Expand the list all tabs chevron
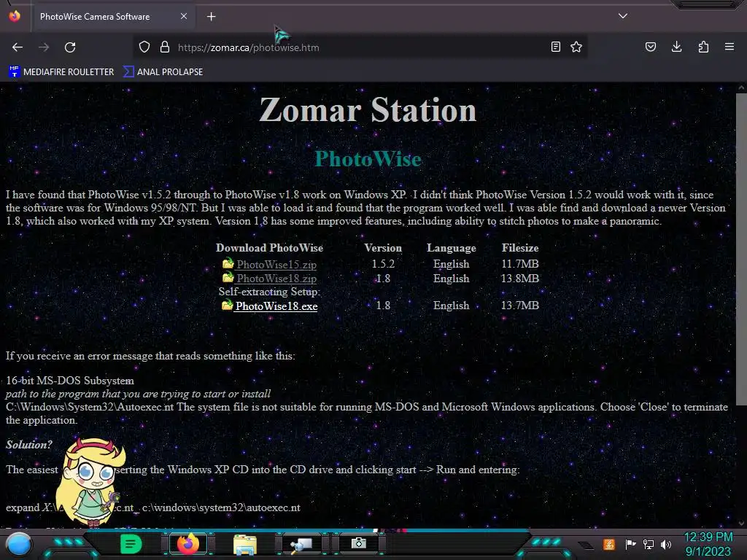 pos(623,16)
